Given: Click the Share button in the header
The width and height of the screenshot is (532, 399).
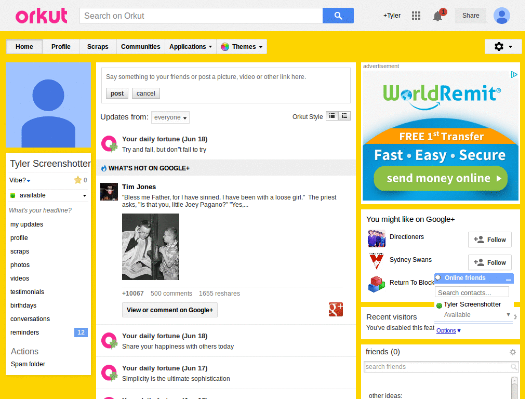Looking at the screenshot, I should 471,16.
